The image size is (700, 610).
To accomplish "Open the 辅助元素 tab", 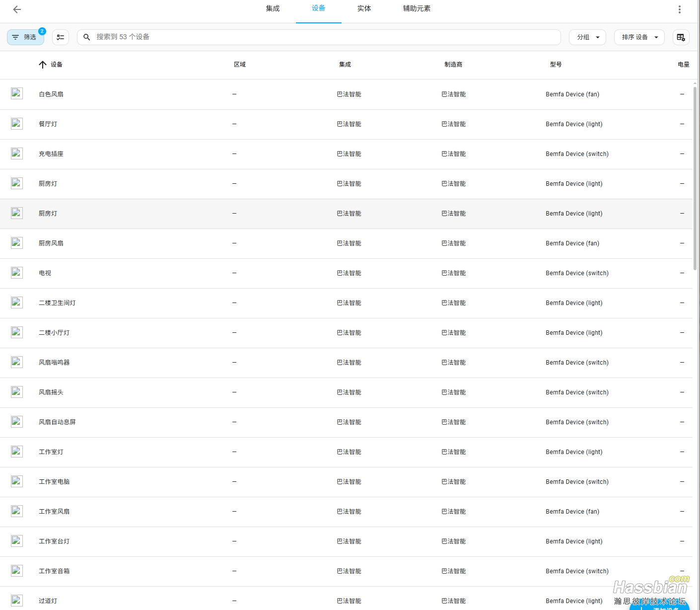I will 417,8.
